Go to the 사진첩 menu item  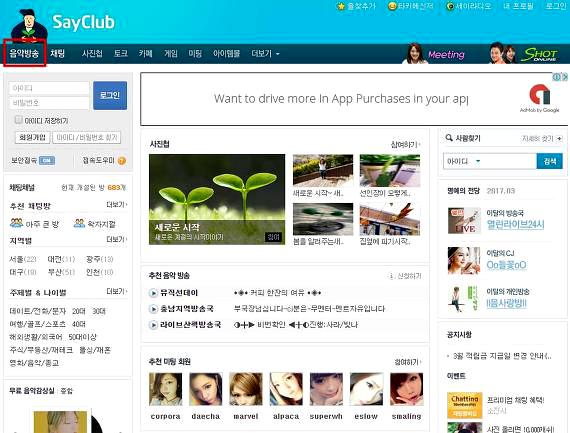[x=92, y=53]
